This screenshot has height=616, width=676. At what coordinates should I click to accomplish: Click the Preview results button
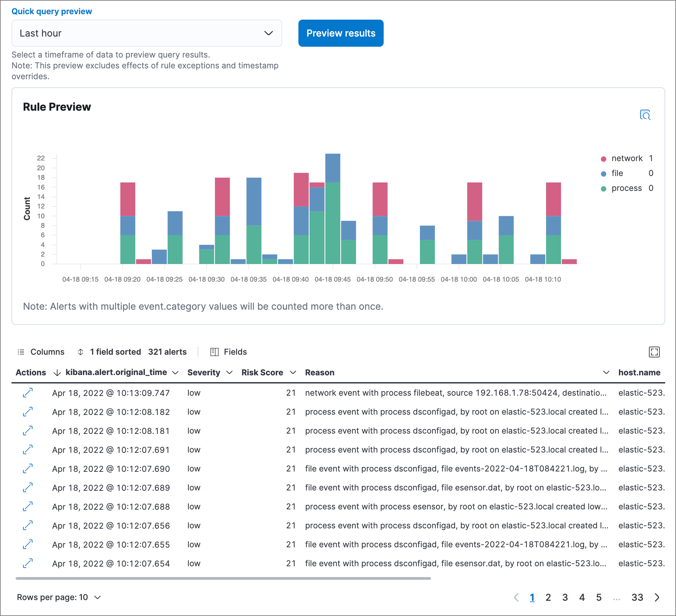[341, 33]
